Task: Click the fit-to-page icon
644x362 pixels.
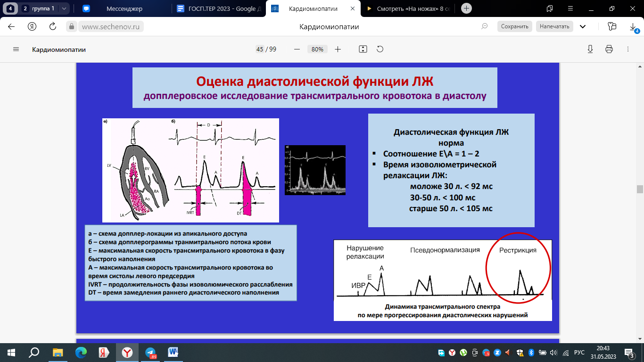Action: [x=363, y=49]
